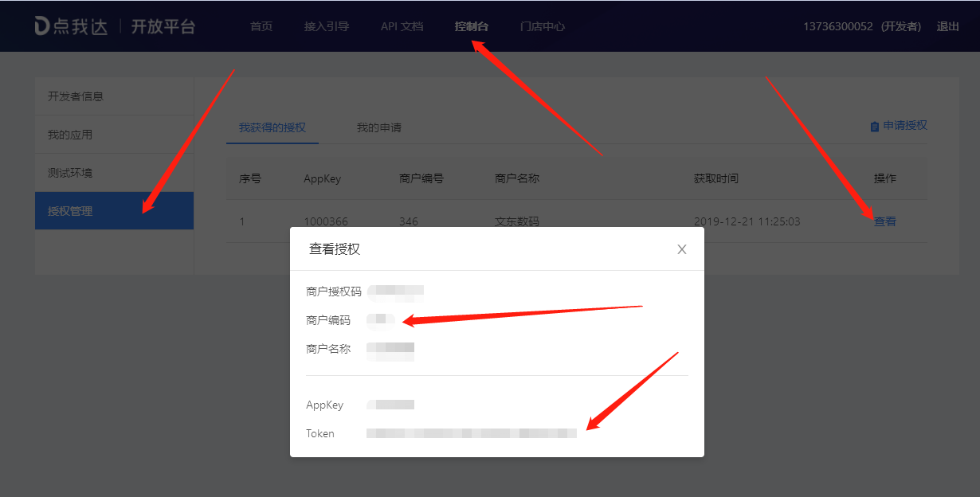The height and width of the screenshot is (497, 980).
Task: Click 查看 in the 文东数码 row
Action: 885,221
